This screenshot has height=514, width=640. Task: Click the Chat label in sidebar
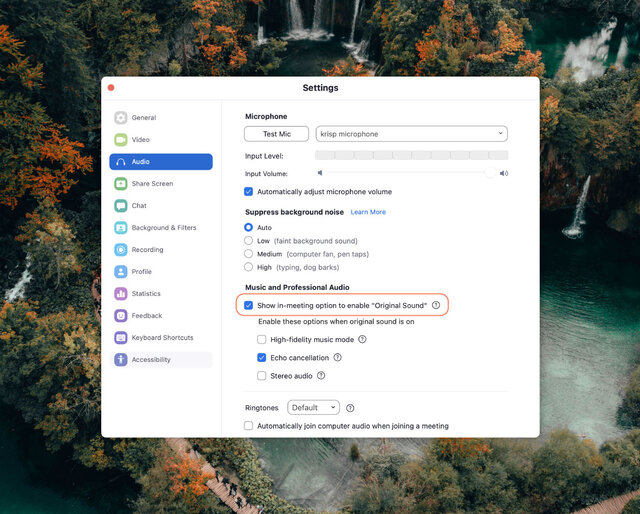point(139,206)
